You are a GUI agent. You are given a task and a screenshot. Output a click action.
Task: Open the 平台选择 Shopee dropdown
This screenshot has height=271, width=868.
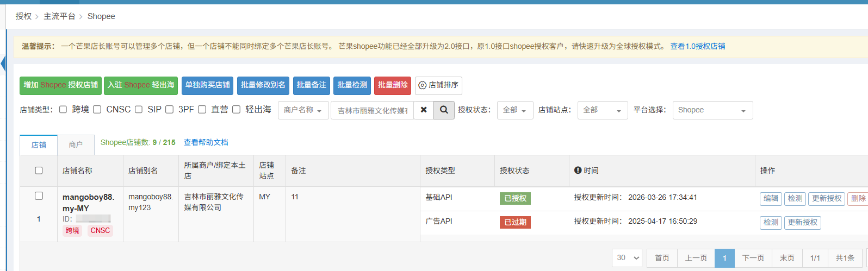(712, 110)
